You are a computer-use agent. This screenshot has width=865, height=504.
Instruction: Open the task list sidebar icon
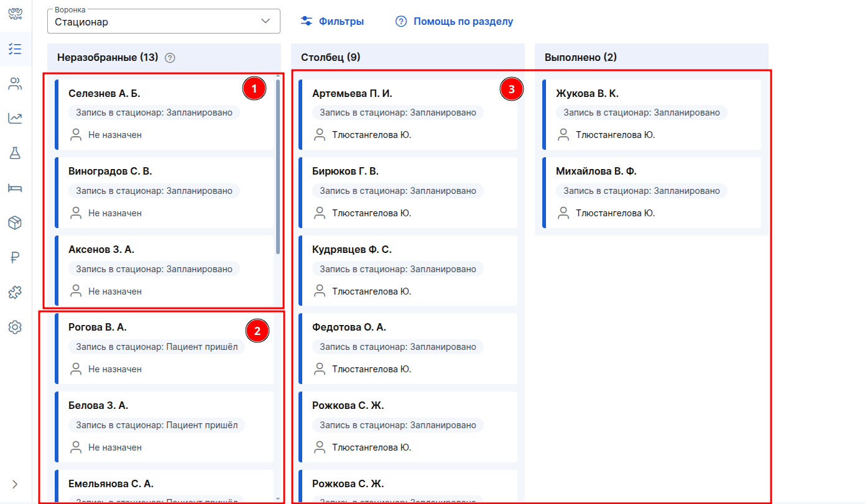16,49
